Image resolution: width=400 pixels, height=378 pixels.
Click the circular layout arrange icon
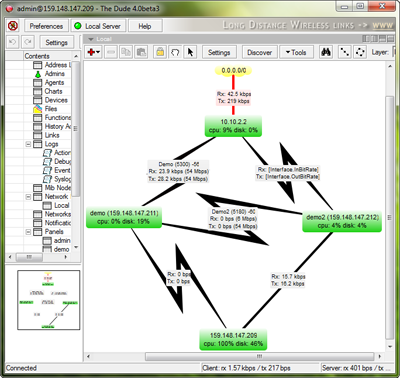(x=360, y=52)
